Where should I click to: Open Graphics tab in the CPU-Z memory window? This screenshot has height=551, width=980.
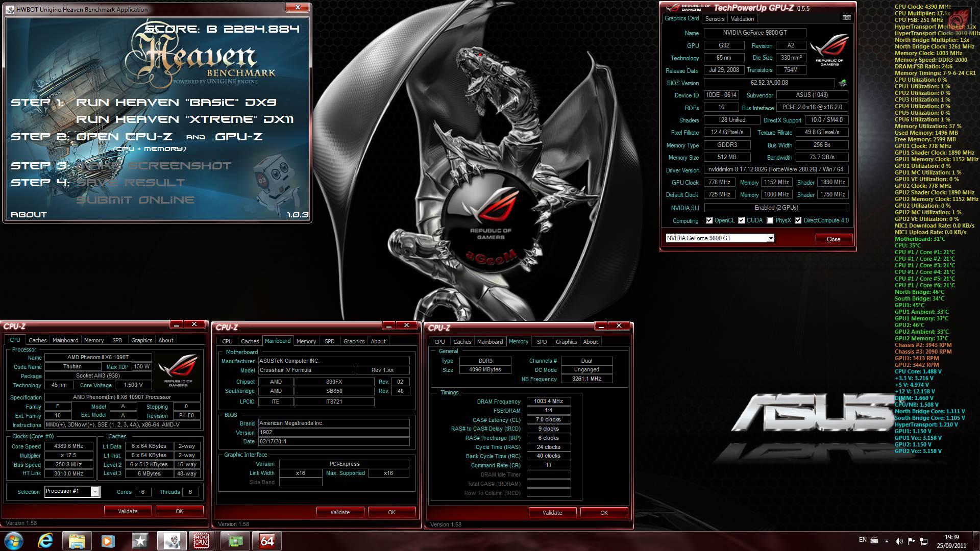pos(566,342)
